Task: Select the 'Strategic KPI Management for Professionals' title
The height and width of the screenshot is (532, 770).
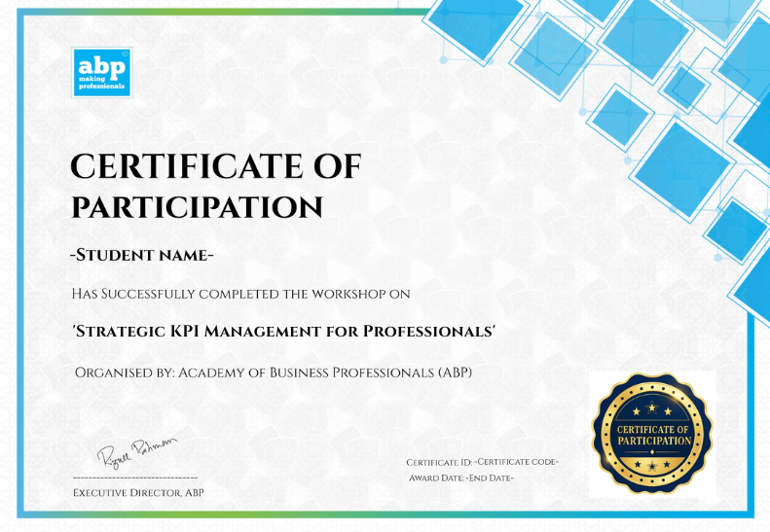Action: click(x=284, y=332)
